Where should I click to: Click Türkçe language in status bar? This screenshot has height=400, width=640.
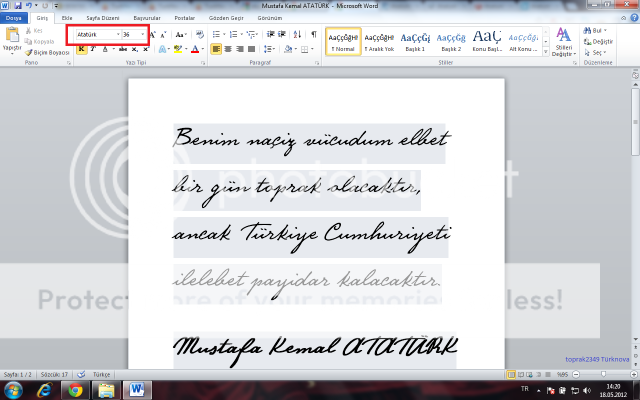101,374
